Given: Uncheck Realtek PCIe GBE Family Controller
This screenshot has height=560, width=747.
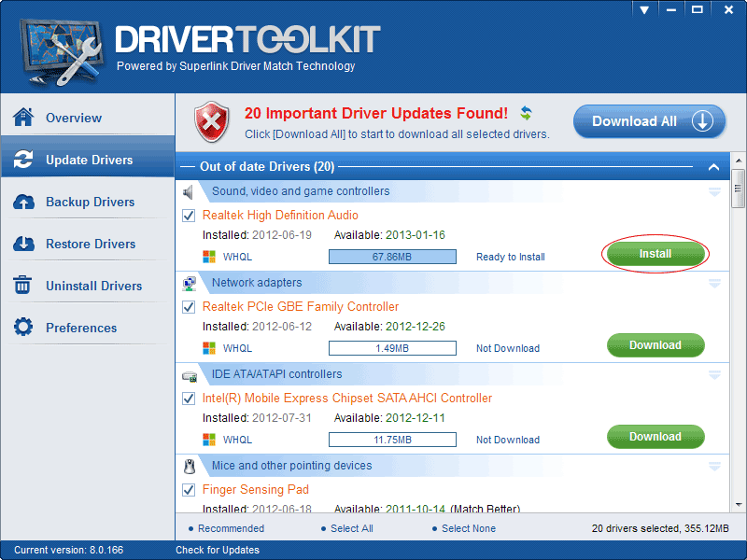Looking at the screenshot, I should [189, 307].
